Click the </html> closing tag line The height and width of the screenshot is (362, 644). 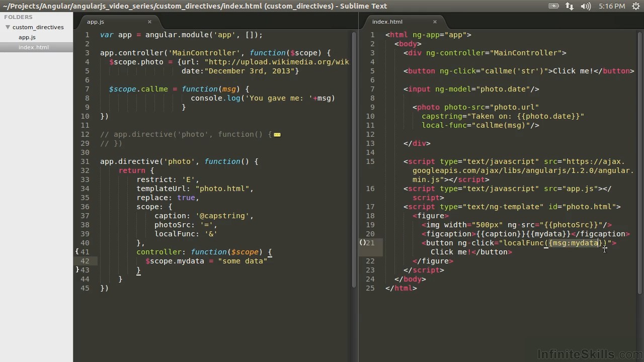tap(401, 288)
